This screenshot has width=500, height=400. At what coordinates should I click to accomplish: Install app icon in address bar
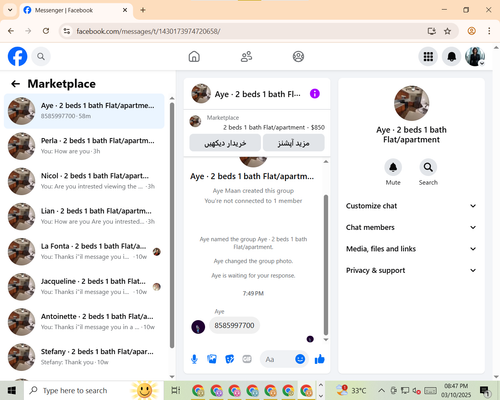[432, 31]
